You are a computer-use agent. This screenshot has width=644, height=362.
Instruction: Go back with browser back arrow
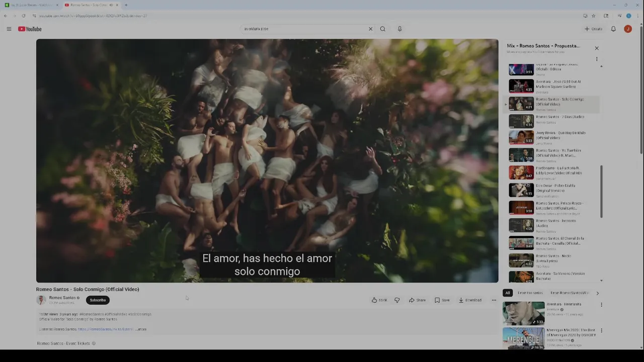point(6,16)
